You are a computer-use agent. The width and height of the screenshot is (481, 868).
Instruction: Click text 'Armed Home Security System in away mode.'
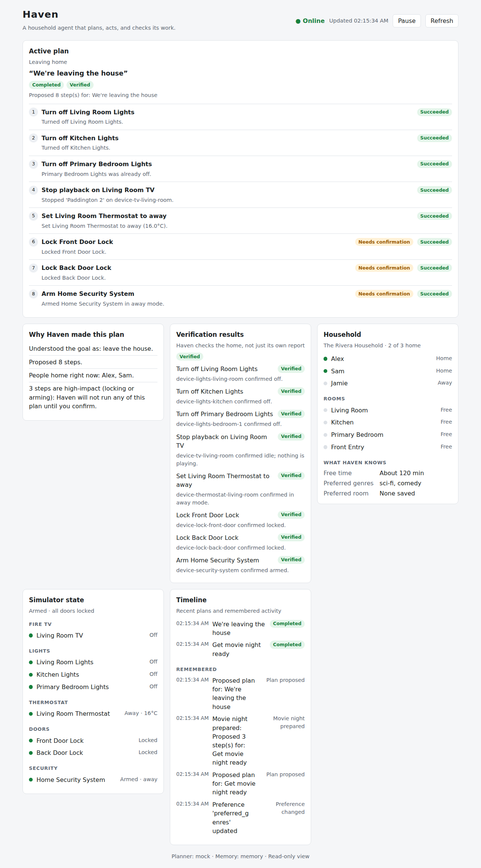(x=103, y=304)
